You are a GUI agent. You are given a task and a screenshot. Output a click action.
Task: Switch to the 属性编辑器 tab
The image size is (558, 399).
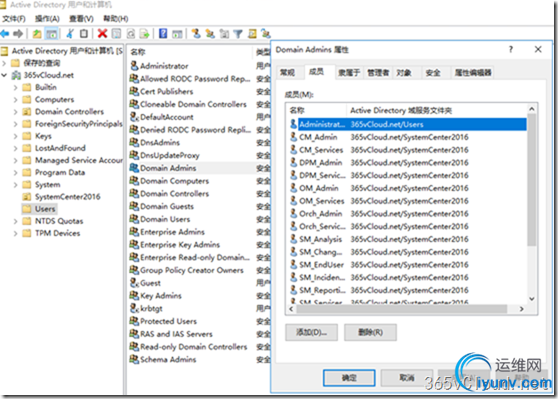coord(473,73)
